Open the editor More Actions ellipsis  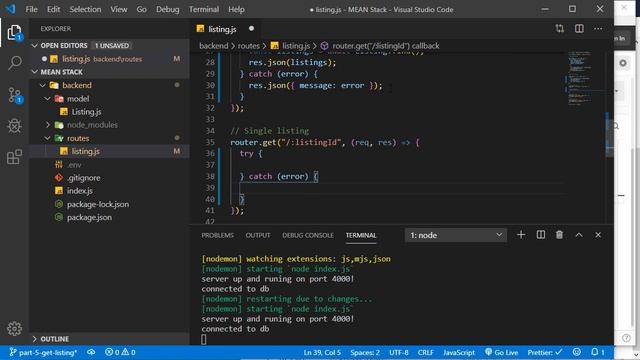click(x=598, y=29)
